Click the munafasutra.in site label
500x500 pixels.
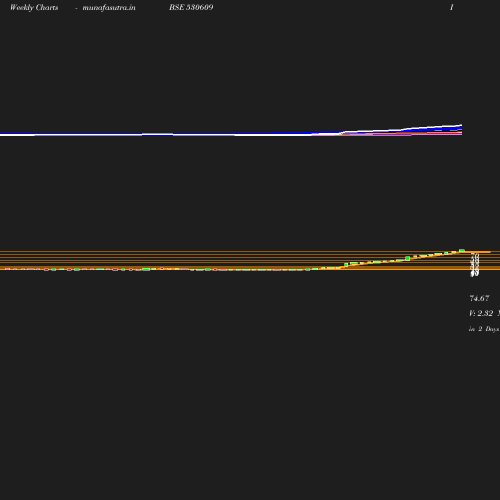(x=109, y=7)
